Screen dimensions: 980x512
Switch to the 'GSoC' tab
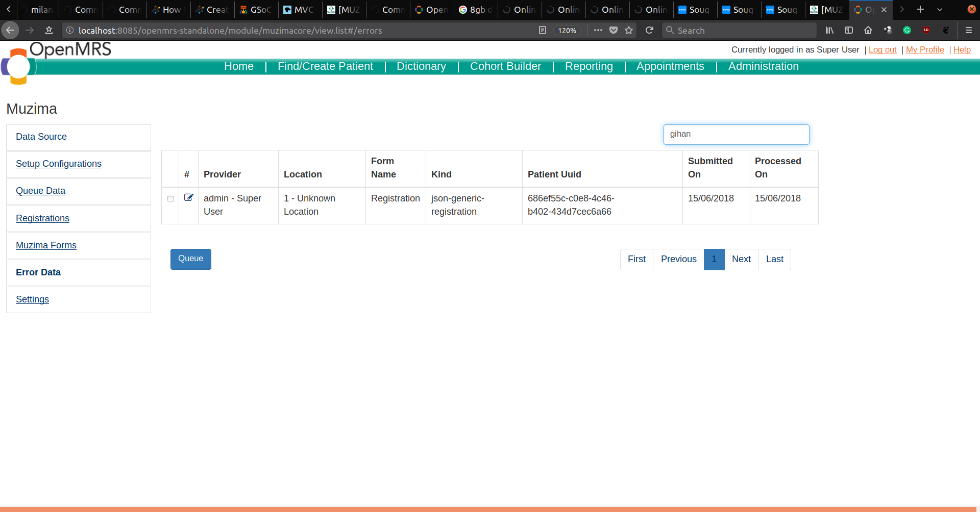(257, 9)
